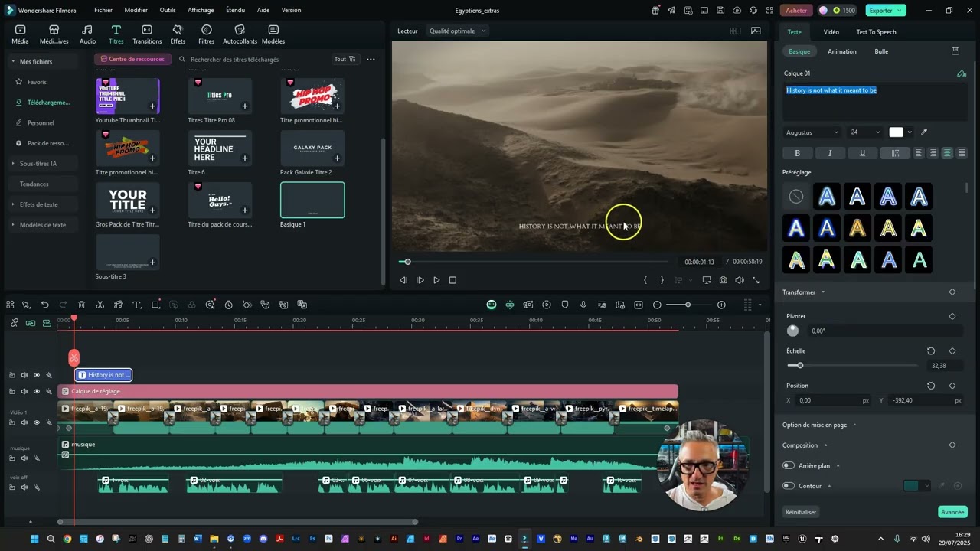Lock the voix off track
Screen dimensions: 980x551
click(x=11, y=487)
